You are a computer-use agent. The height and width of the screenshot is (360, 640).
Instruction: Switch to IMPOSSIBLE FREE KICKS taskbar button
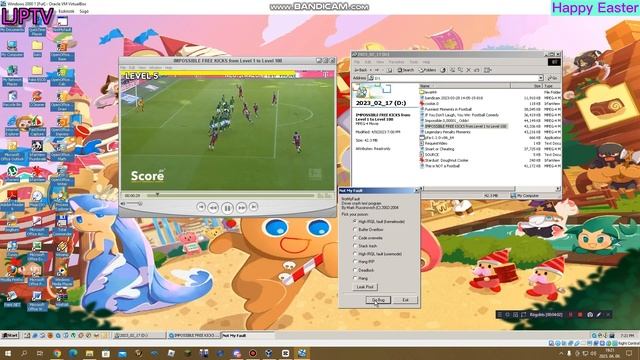click(193, 335)
